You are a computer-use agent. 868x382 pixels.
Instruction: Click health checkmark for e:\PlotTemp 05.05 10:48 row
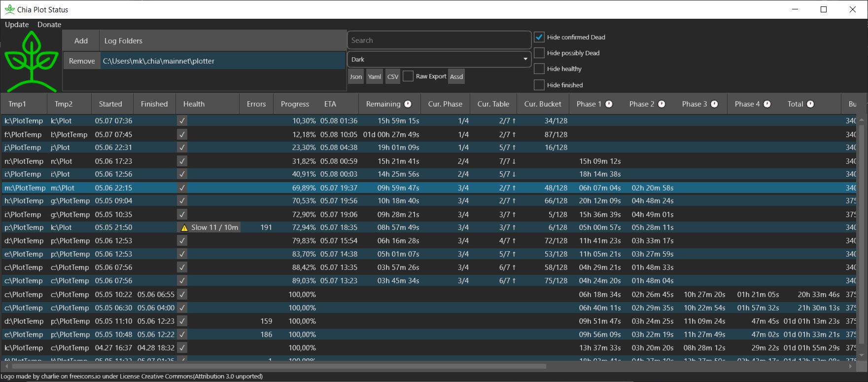pyautogui.click(x=182, y=334)
